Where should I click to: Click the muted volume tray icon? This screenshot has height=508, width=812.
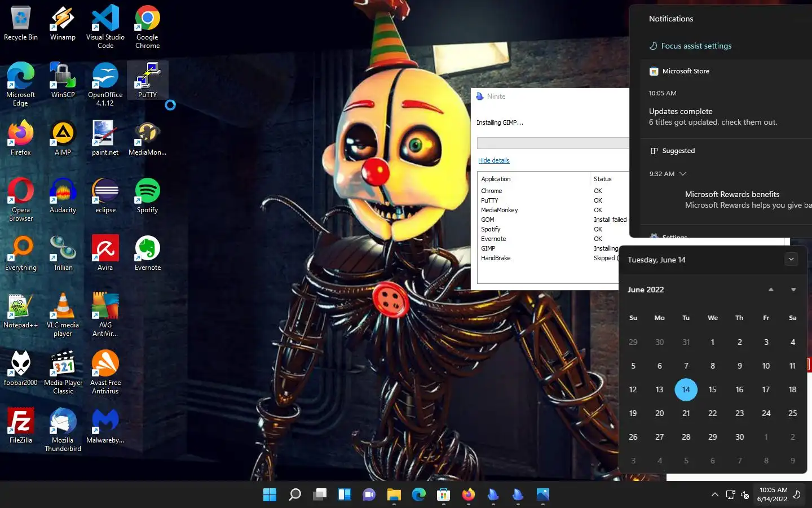tap(744, 495)
